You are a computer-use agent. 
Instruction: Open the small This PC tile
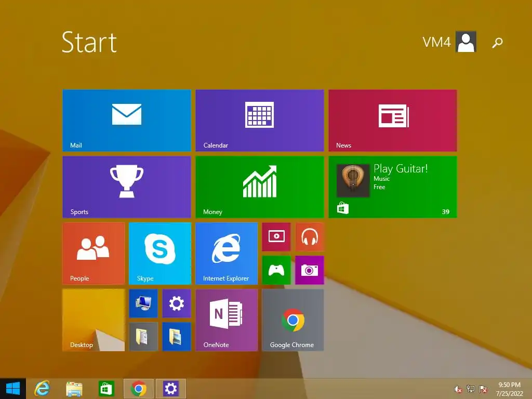[143, 303]
